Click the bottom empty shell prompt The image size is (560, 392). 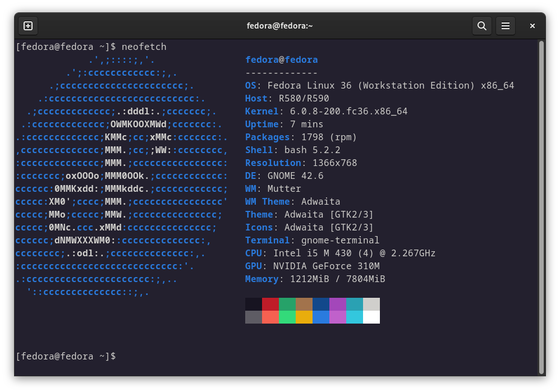(x=66, y=356)
